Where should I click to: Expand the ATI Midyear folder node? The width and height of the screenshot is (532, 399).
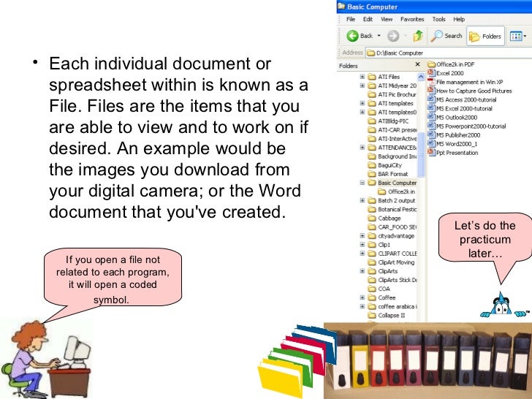tap(362, 85)
